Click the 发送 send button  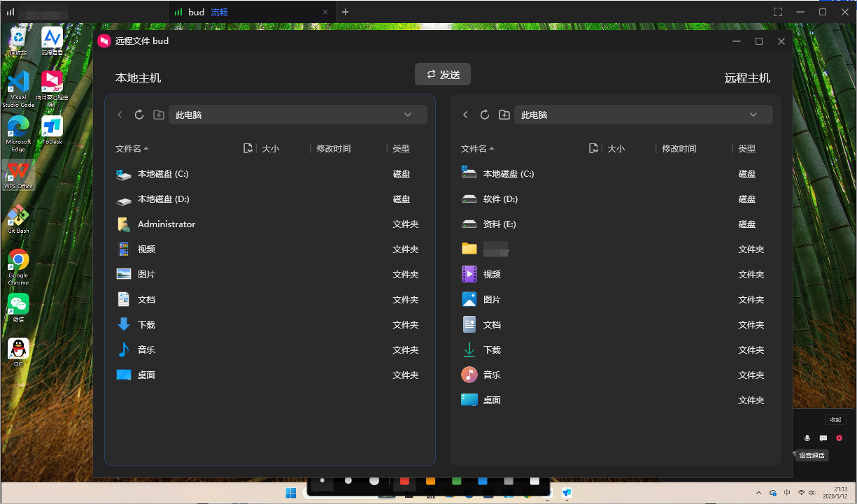pos(443,74)
